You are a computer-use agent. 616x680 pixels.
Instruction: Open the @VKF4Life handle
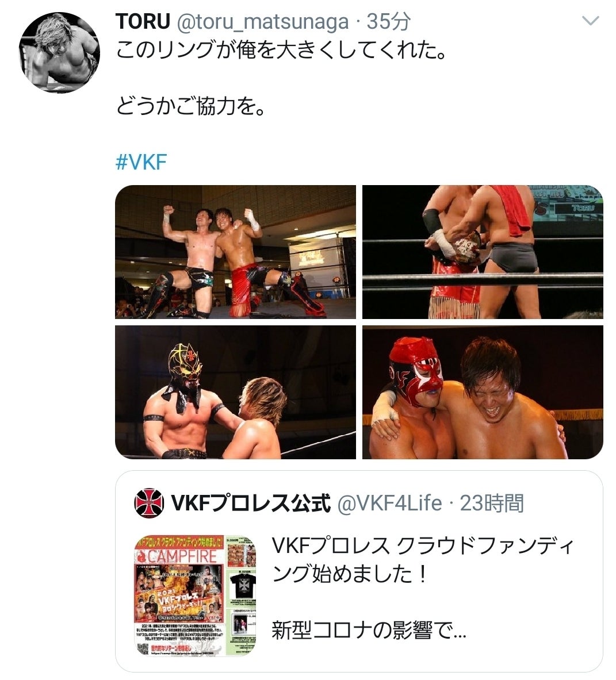pyautogui.click(x=389, y=504)
